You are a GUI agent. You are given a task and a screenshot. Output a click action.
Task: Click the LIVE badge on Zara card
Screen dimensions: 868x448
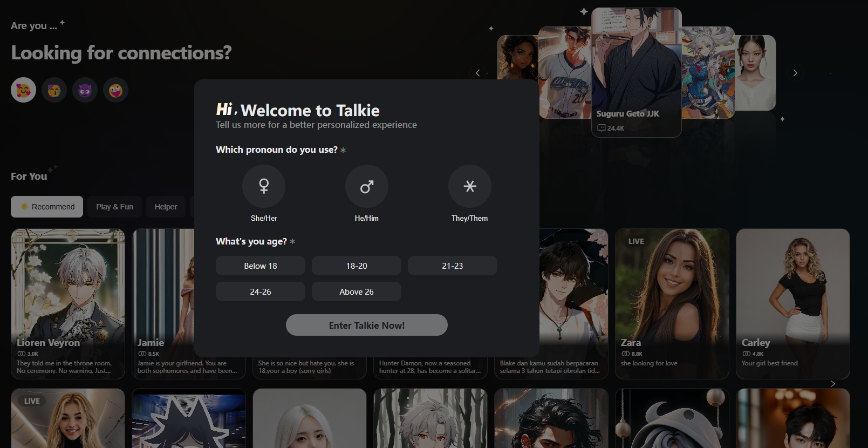[636, 241]
